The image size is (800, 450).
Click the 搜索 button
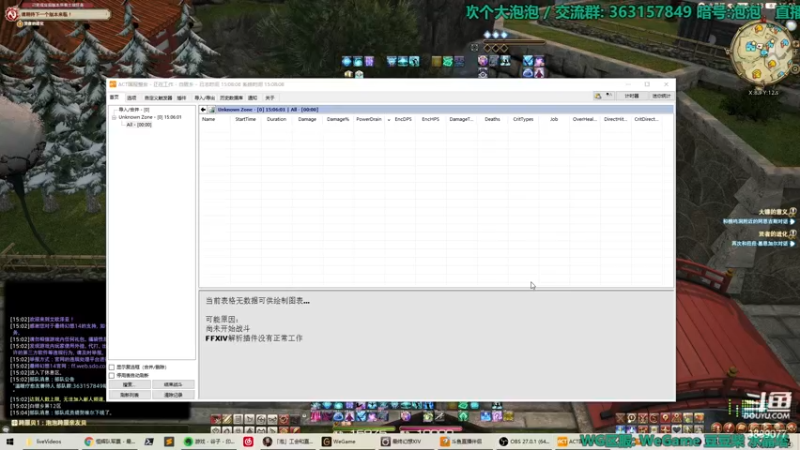129,384
